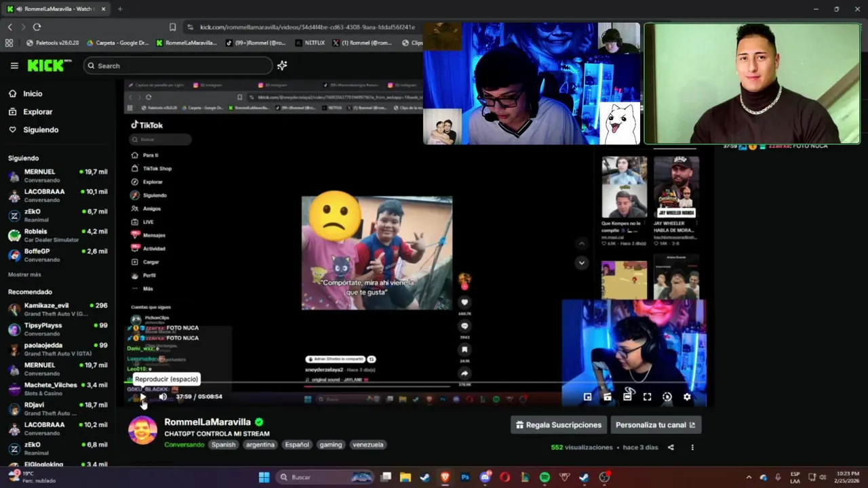Click Personaliza tu canal button
Image resolution: width=868 pixels, height=488 pixels.
(655, 425)
